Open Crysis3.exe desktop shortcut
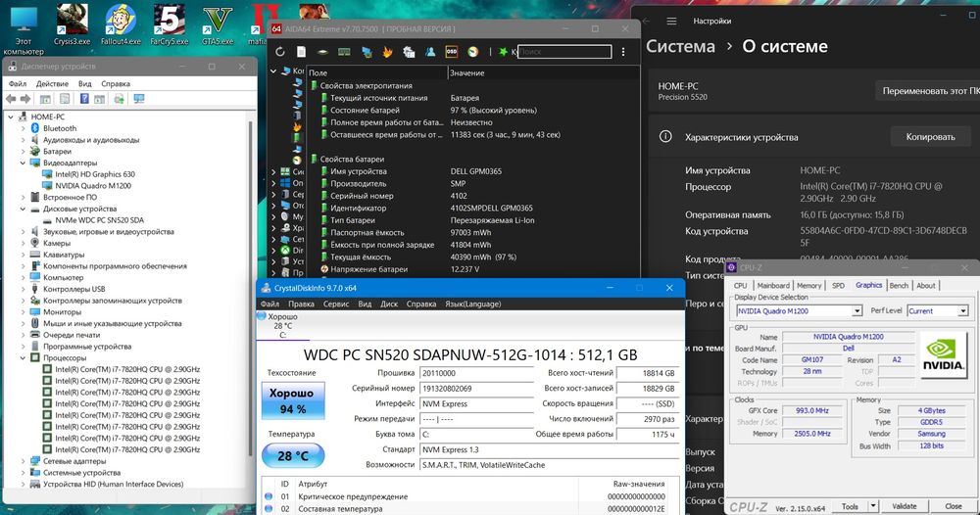The width and height of the screenshot is (980, 515). 72,24
